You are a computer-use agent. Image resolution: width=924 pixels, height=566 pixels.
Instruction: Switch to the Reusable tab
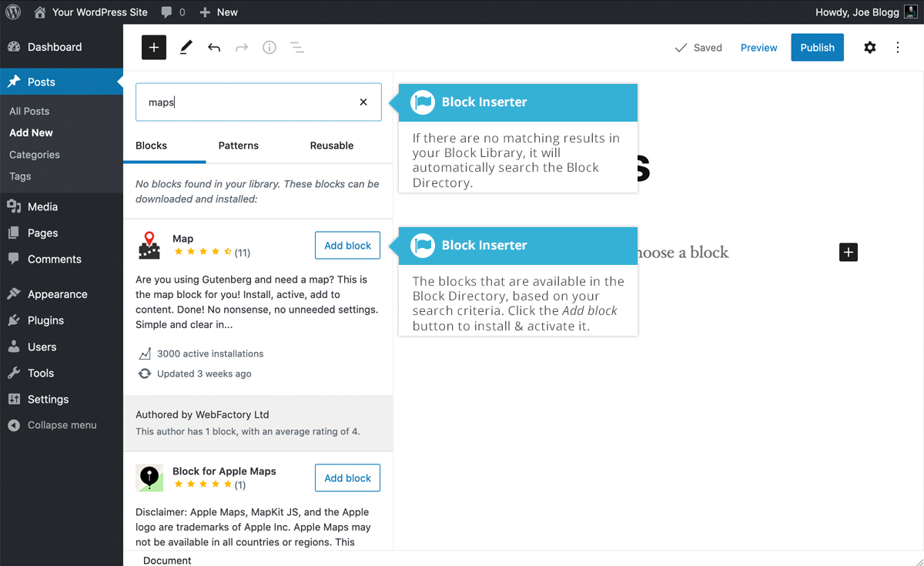click(x=331, y=145)
